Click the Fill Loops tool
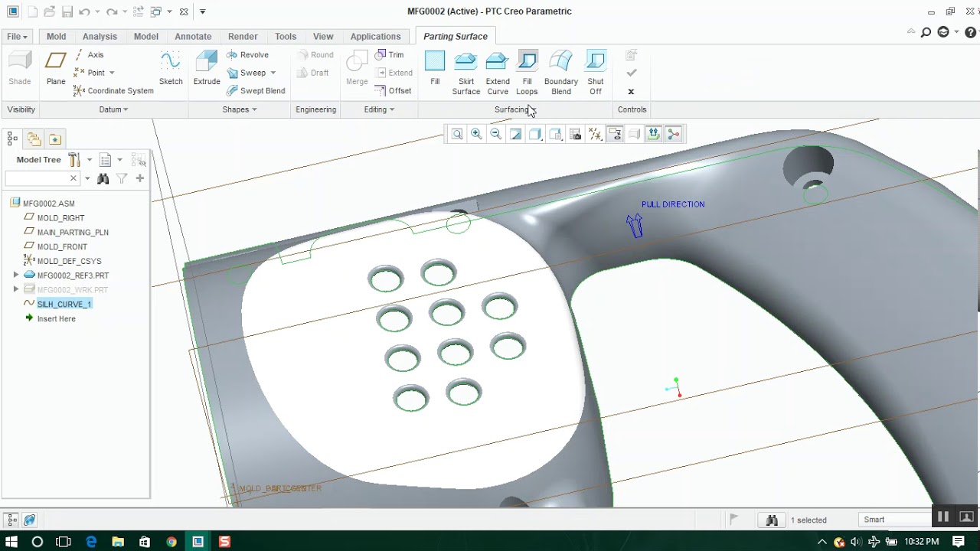The image size is (980, 551). (x=527, y=73)
